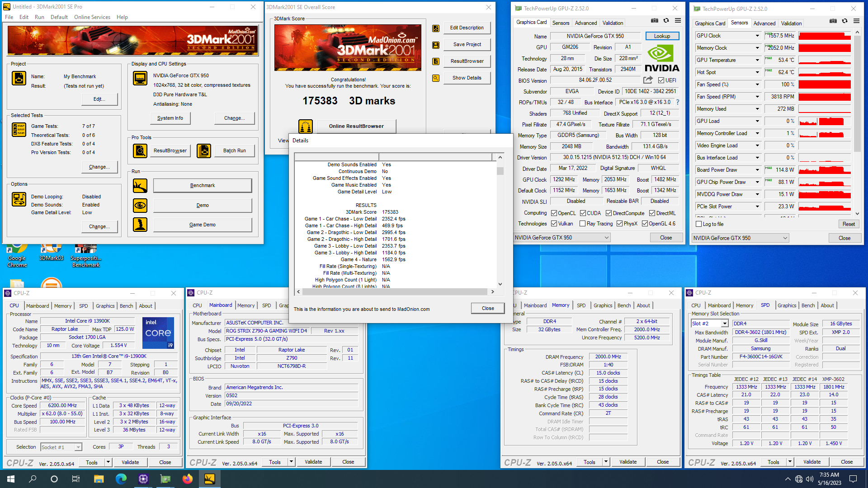Toggle the Vulkan checkbox
The width and height of the screenshot is (868, 488).
pos(554,224)
